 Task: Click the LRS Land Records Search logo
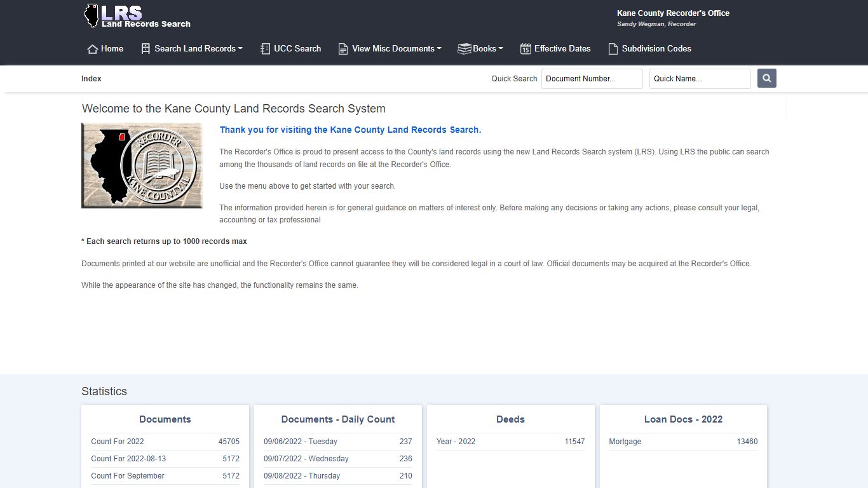[x=137, y=16]
